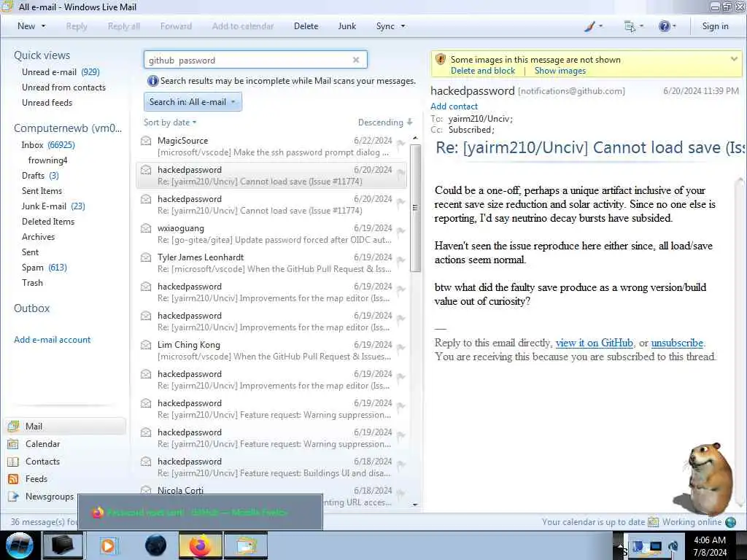This screenshot has width=747, height=560.
Task: Expand the Search in: All e-mail dropdown
Action: pyautogui.click(x=193, y=102)
